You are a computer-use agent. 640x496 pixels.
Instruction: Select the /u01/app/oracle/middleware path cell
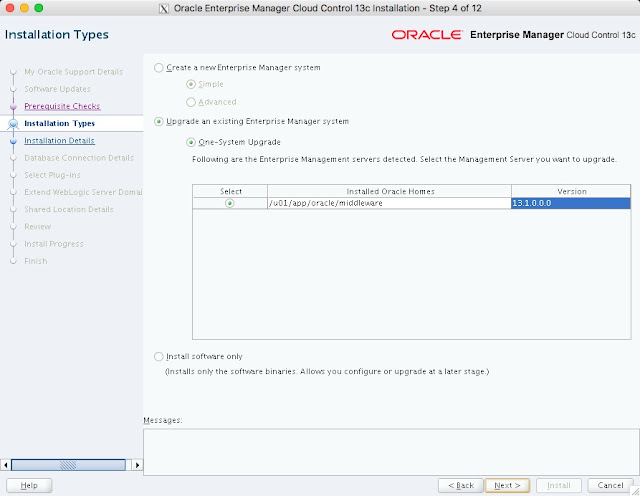[x=389, y=203]
